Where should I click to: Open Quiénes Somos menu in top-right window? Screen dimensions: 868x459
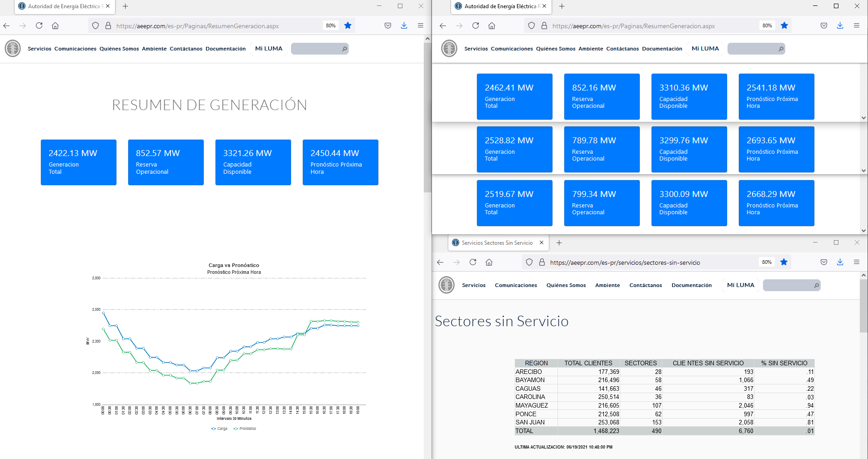556,49
